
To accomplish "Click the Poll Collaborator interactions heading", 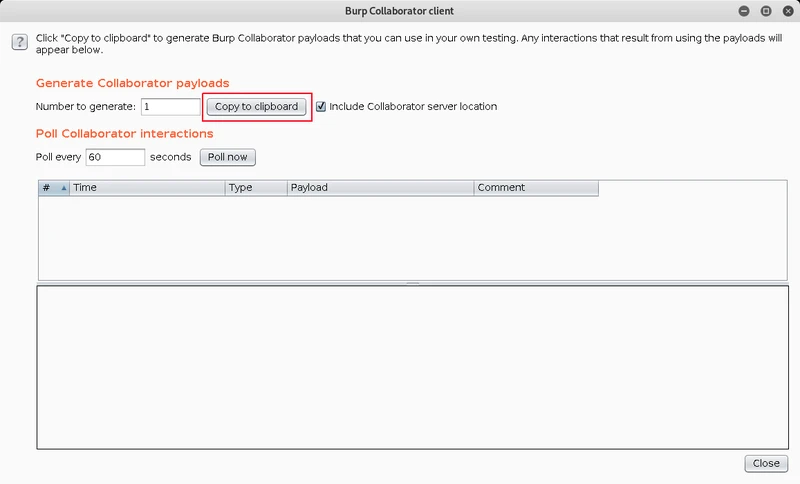I will click(124, 134).
